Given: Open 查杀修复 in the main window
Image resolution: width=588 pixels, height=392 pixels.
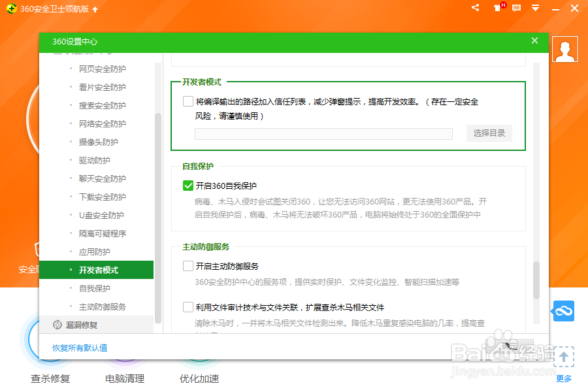Looking at the screenshot, I should coord(50,379).
